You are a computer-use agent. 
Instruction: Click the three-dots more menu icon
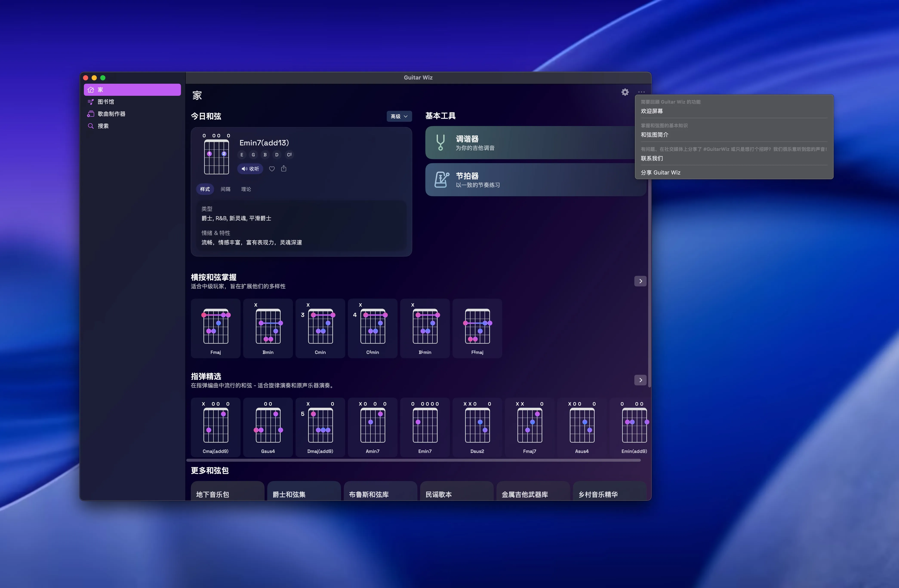(x=641, y=92)
